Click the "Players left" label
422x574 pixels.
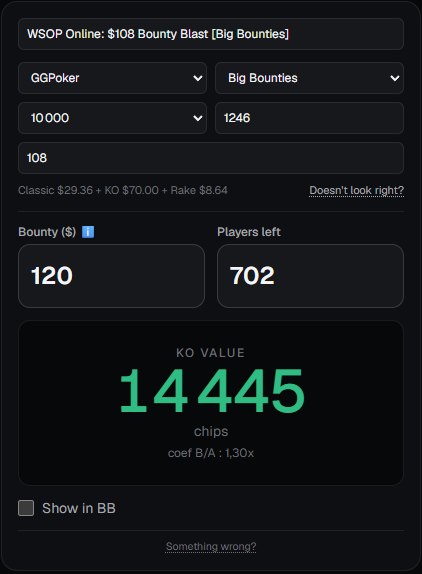coord(249,232)
